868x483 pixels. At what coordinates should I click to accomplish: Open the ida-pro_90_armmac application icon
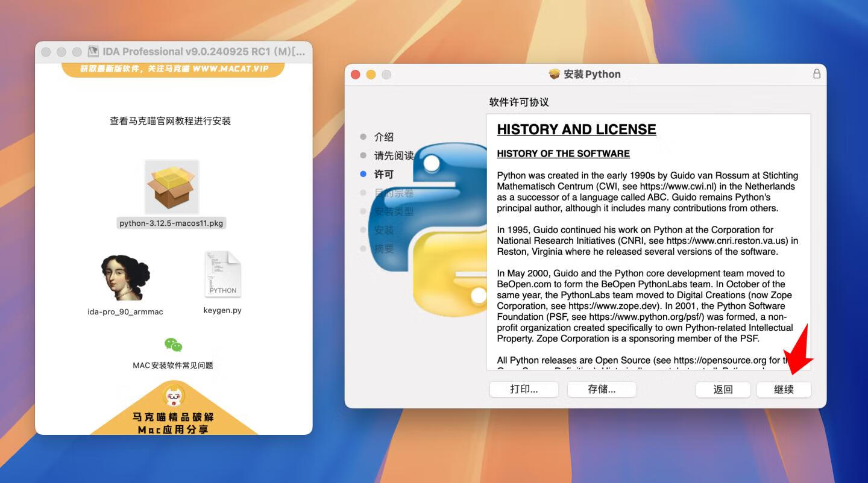click(x=126, y=276)
